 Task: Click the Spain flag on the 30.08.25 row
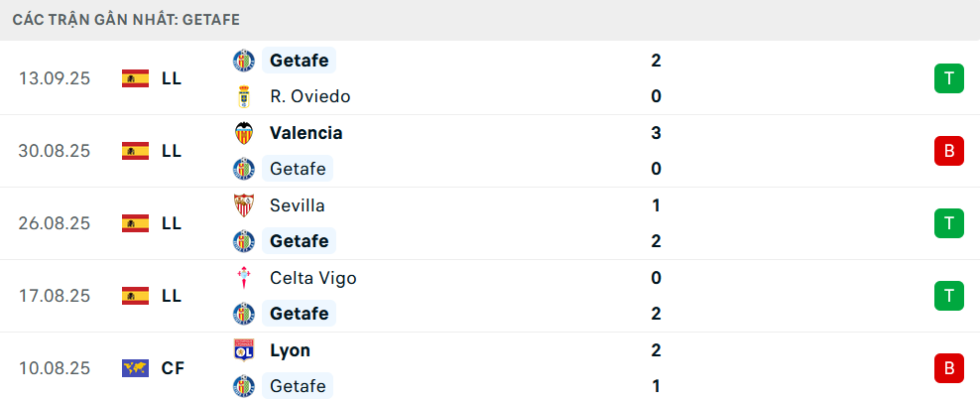pyautogui.click(x=135, y=151)
